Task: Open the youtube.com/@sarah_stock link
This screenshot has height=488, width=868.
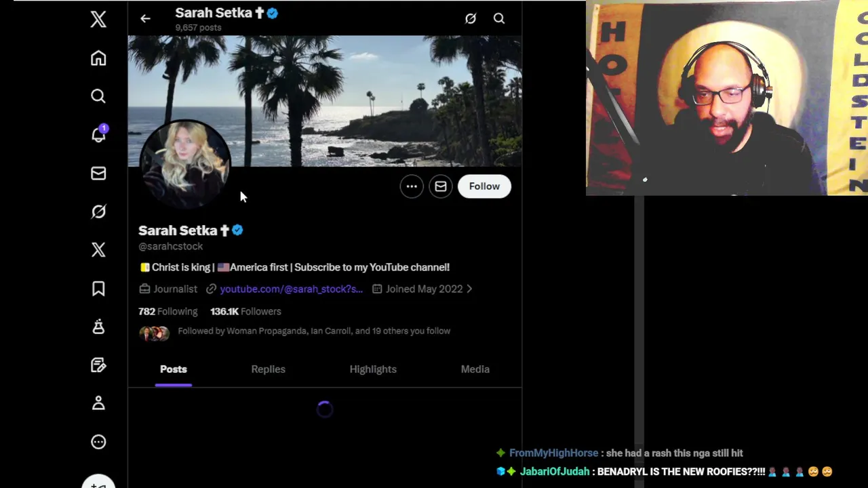Action: (x=291, y=289)
